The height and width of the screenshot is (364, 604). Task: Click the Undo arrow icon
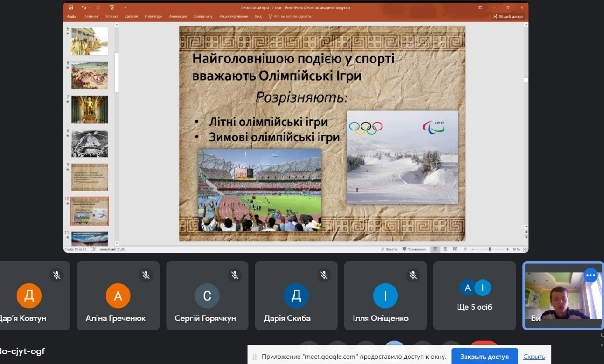pyautogui.click(x=83, y=7)
